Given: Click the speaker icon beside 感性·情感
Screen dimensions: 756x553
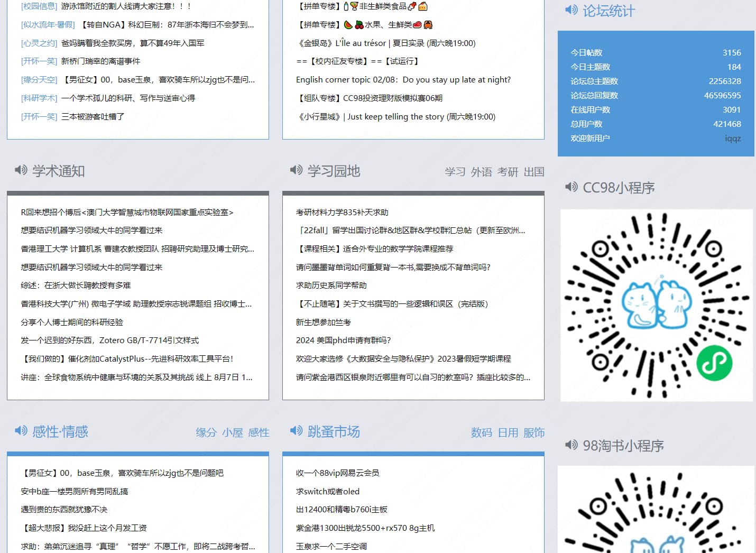Looking at the screenshot, I should tap(21, 431).
